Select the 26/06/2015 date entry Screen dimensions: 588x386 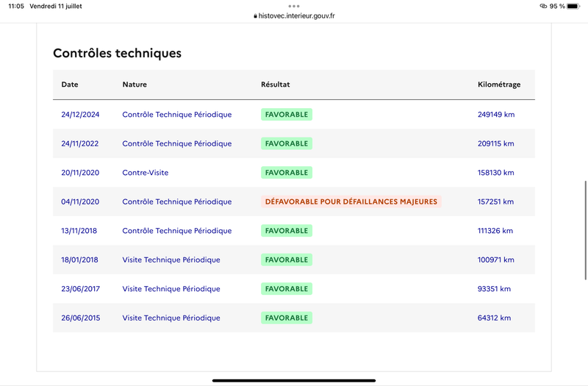click(81, 318)
